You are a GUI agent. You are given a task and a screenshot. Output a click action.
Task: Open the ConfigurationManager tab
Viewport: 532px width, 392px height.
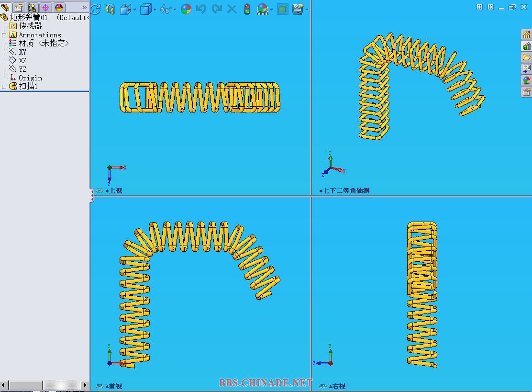[32, 8]
